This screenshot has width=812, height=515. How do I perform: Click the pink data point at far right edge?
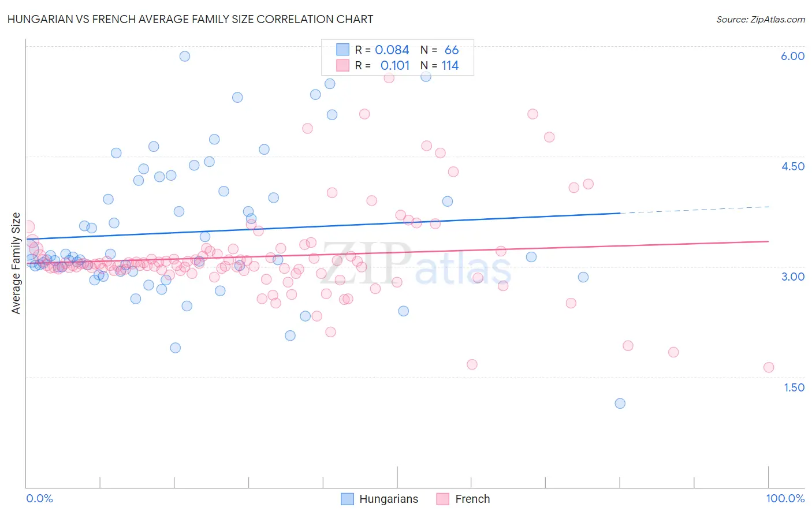pos(769,367)
